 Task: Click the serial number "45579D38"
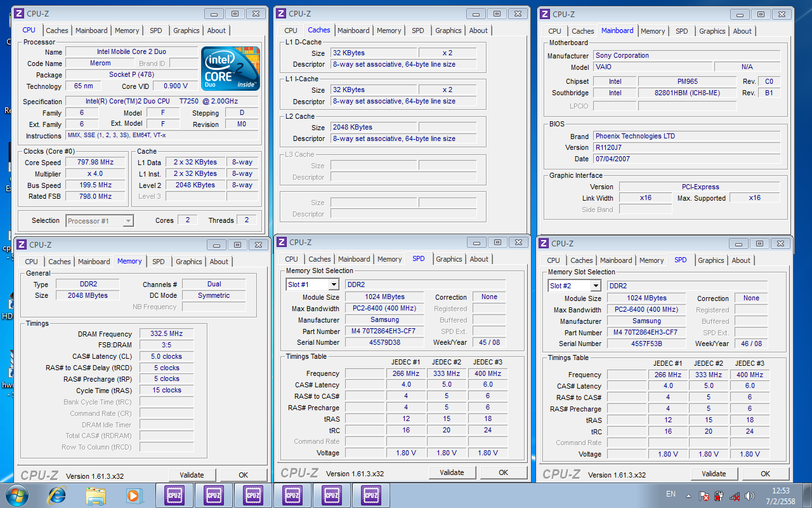[x=384, y=342]
